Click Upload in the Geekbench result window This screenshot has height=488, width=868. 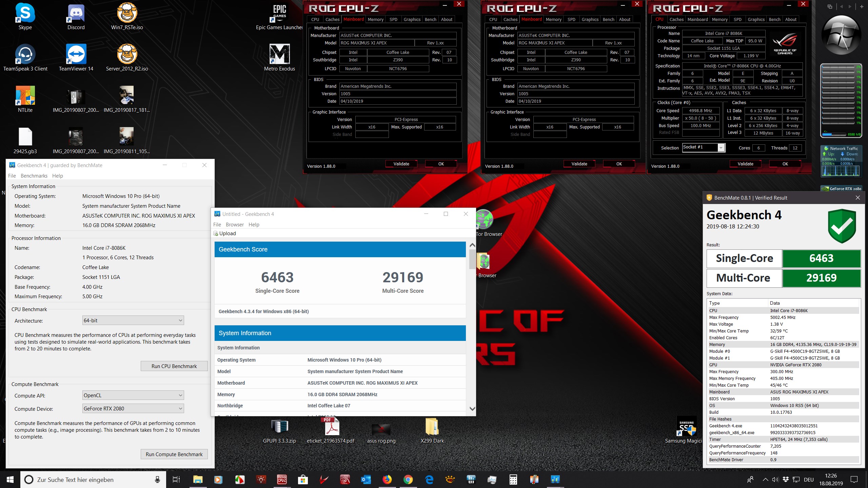tap(224, 233)
